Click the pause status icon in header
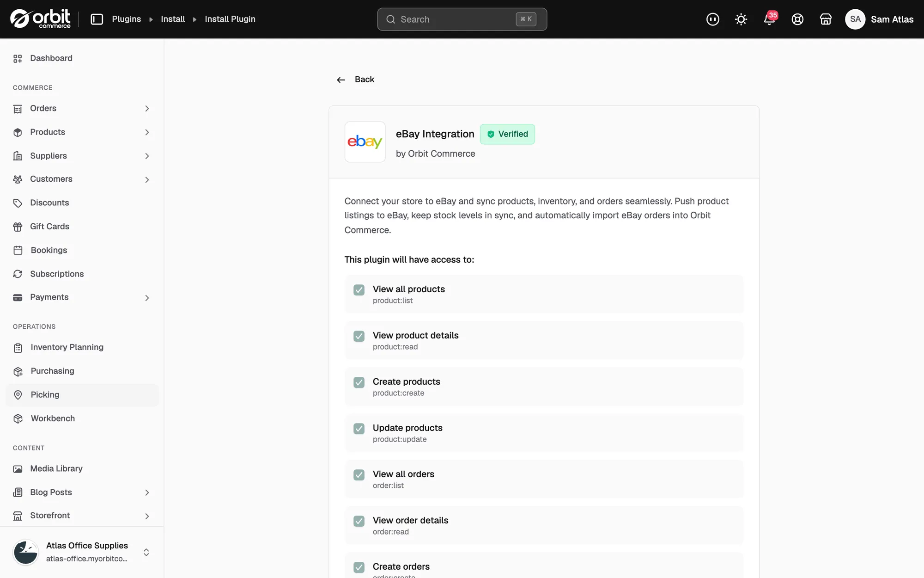The height and width of the screenshot is (578, 924). pyautogui.click(x=713, y=19)
